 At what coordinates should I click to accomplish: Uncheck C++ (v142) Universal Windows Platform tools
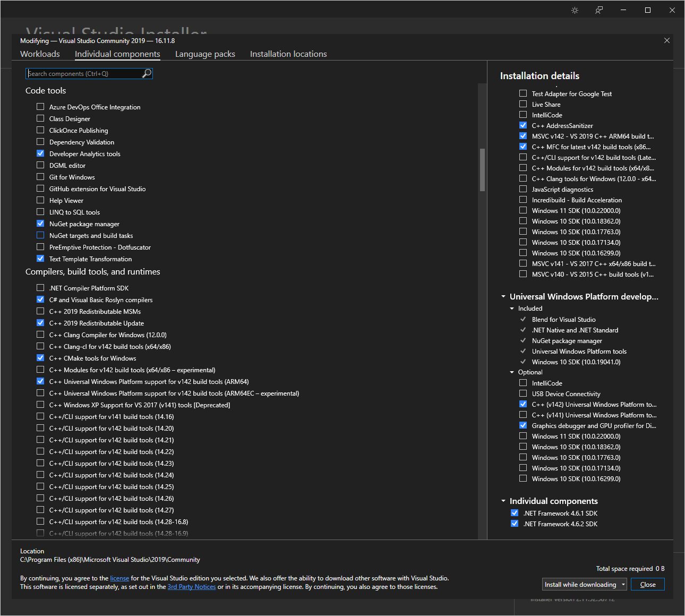point(523,404)
